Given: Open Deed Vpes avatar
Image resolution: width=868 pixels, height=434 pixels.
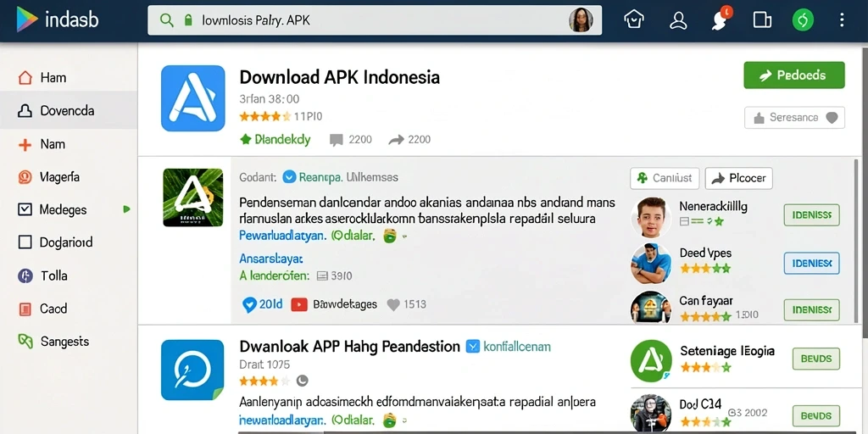Looking at the screenshot, I should (x=651, y=263).
